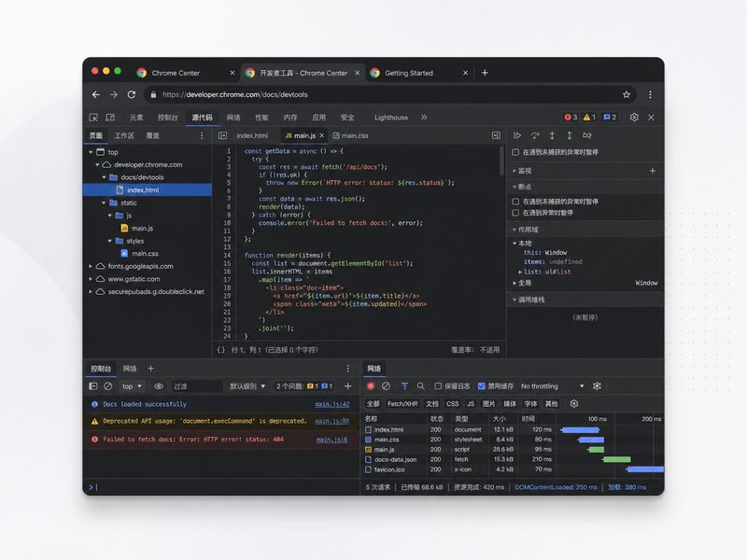Click Step out of function icon
The height and width of the screenshot is (560, 747).
[x=570, y=135]
